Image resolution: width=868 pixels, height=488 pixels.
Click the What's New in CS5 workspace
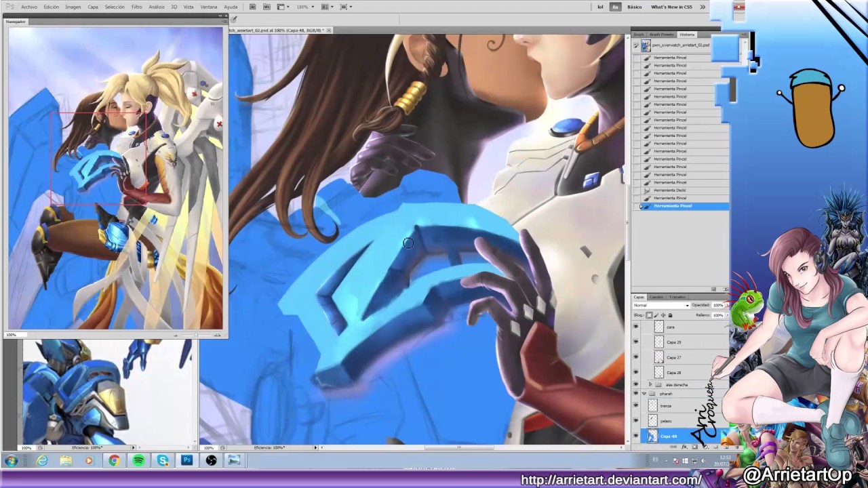click(671, 7)
